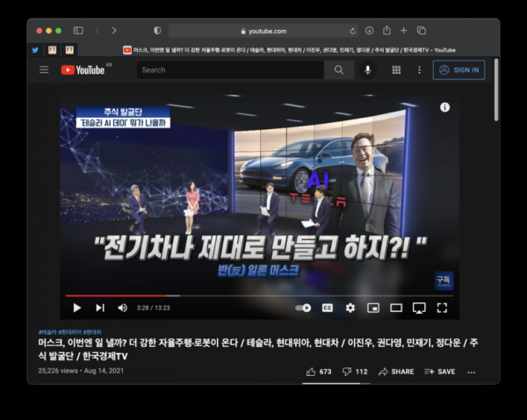527x420 pixels.
Task: Seek on the red video progress bar
Action: tap(259, 296)
